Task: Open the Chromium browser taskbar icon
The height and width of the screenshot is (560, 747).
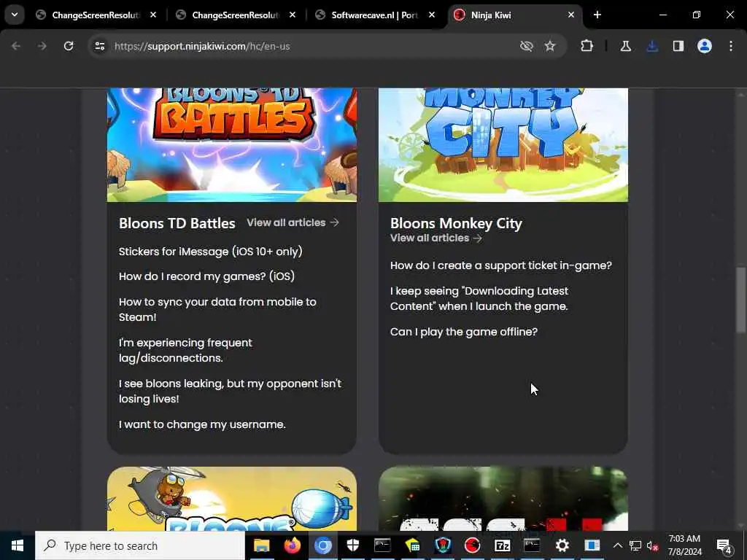Action: click(x=322, y=545)
